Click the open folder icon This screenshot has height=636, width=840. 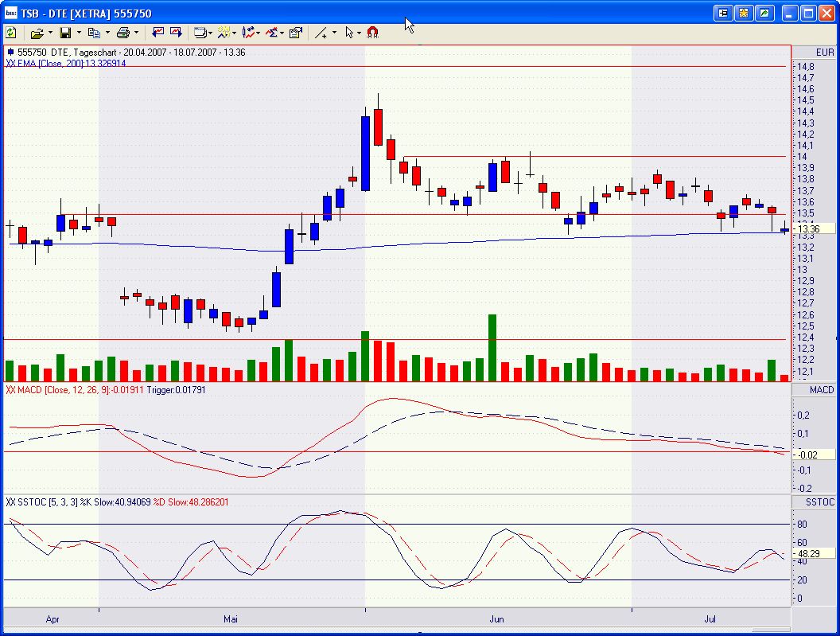click(37, 33)
